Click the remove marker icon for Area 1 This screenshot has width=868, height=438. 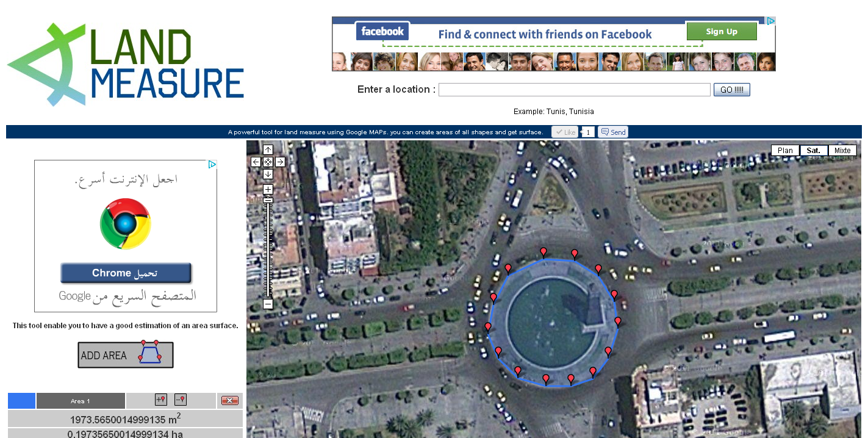[x=180, y=400]
